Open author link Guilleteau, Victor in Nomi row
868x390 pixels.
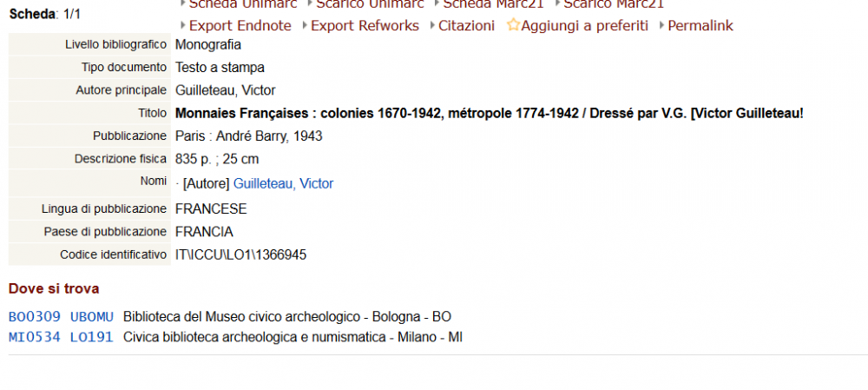(283, 184)
